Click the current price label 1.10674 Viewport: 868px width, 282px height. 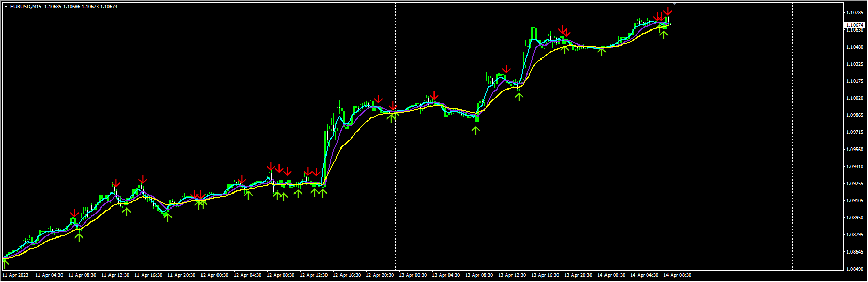(855, 25)
